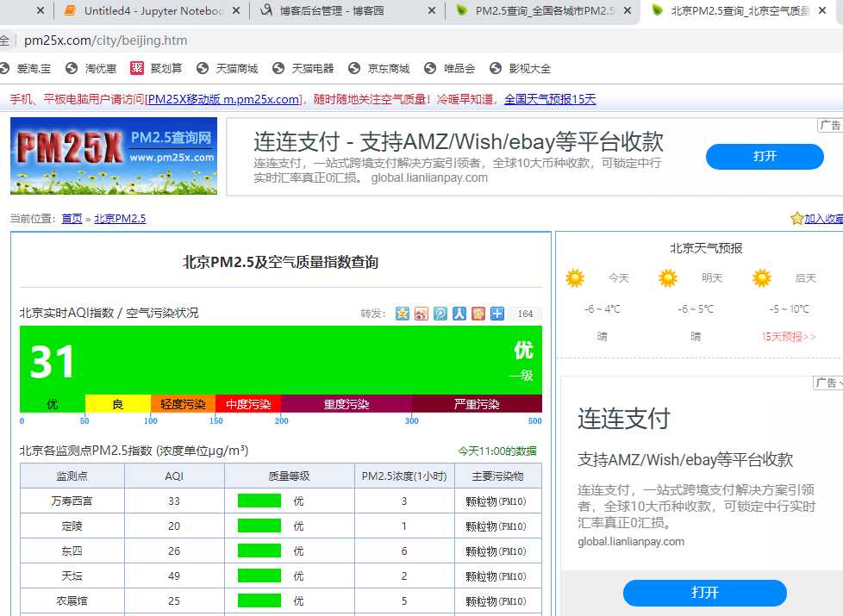Click 广告 label on top banner ad
Screen dimensions: 843x616
pyautogui.click(x=830, y=125)
